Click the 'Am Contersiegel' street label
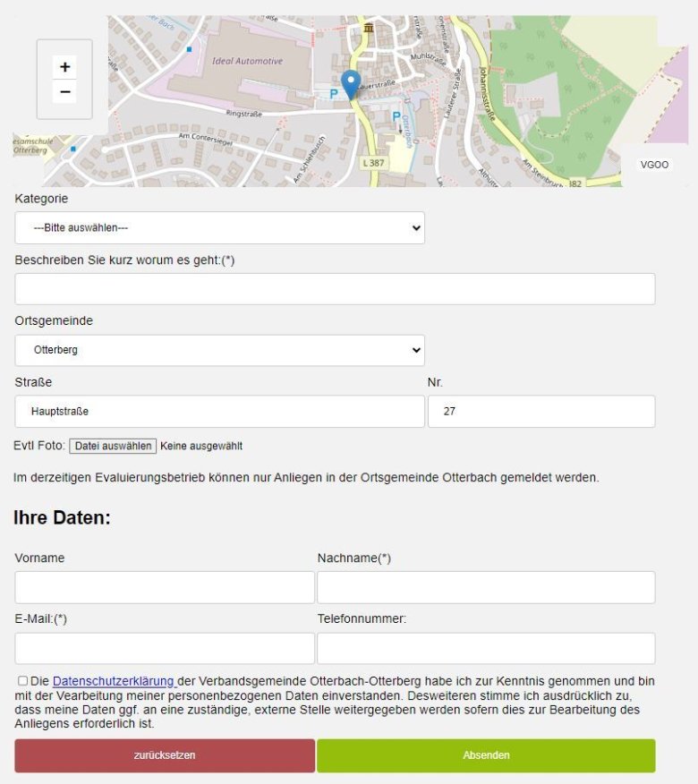This screenshot has width=698, height=784. pos(206,139)
